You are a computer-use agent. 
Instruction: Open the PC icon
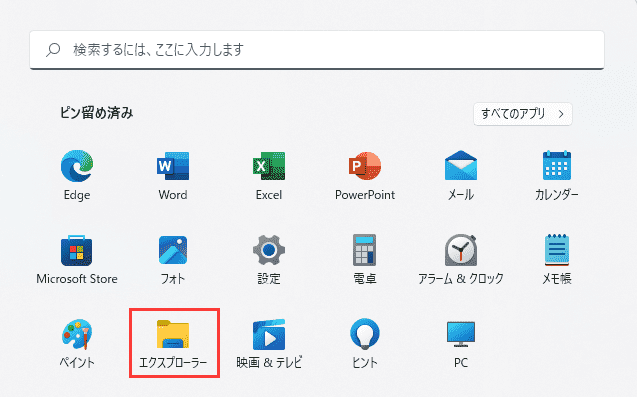pyautogui.click(x=461, y=343)
